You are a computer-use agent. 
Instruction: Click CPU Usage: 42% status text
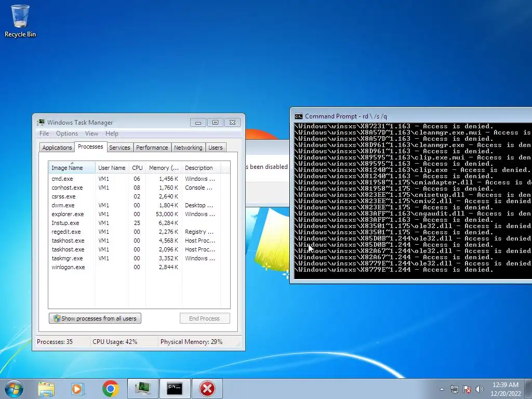point(115,342)
